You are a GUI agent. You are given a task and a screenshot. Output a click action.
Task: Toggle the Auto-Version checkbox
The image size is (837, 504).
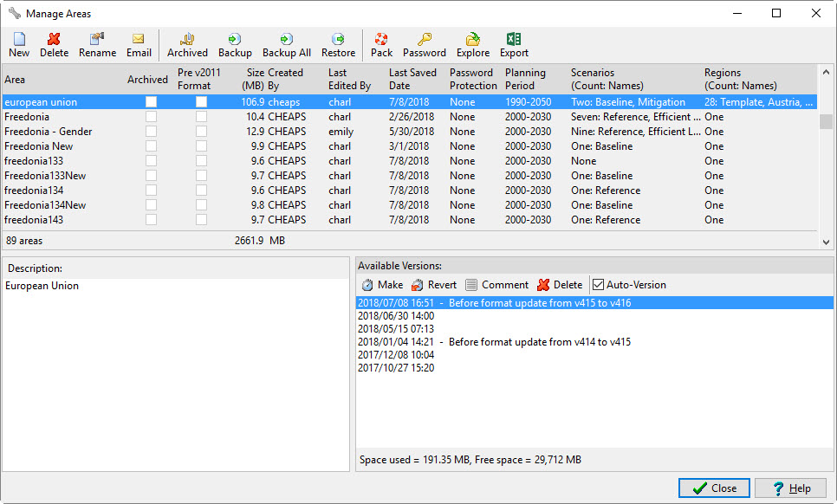click(599, 285)
